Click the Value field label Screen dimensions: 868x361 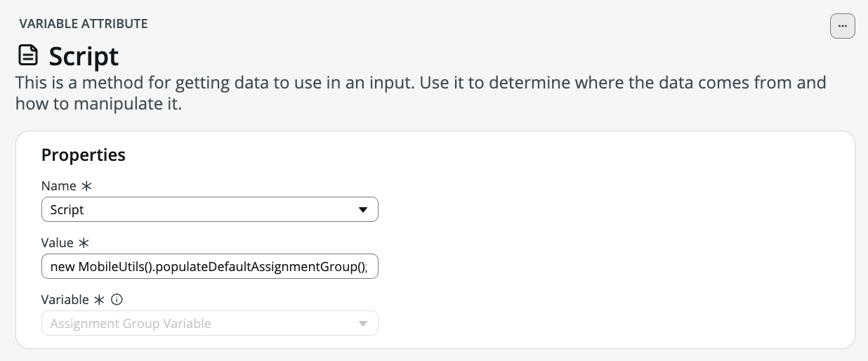pos(58,243)
